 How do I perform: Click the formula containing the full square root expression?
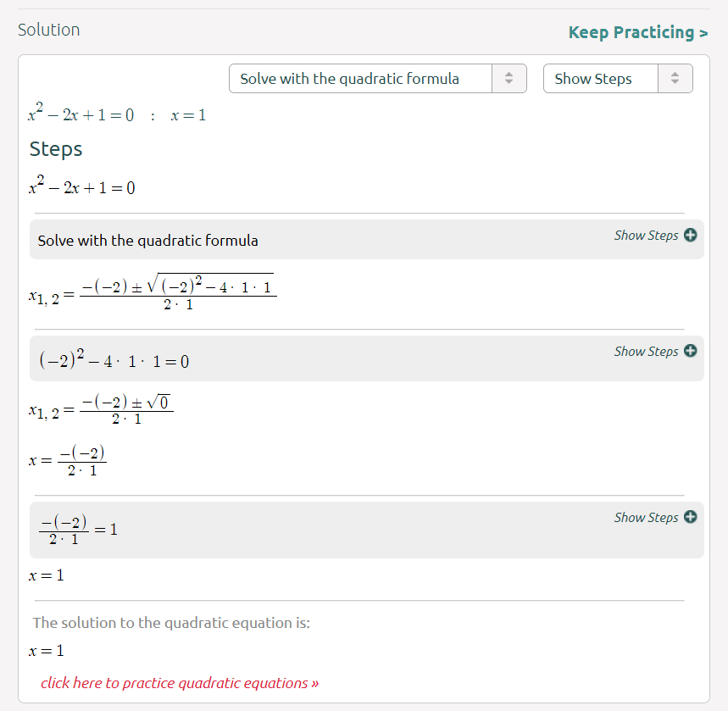153,293
